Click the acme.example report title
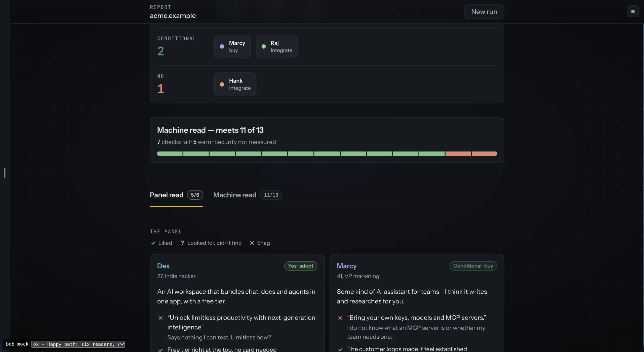The width and height of the screenshot is (644, 352). tap(173, 16)
